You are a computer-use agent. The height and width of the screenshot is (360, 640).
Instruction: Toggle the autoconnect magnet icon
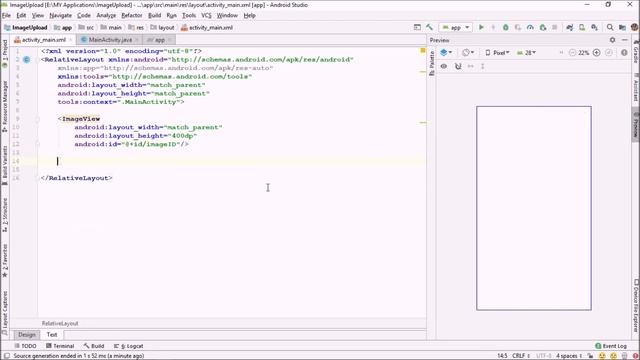pos(458,66)
